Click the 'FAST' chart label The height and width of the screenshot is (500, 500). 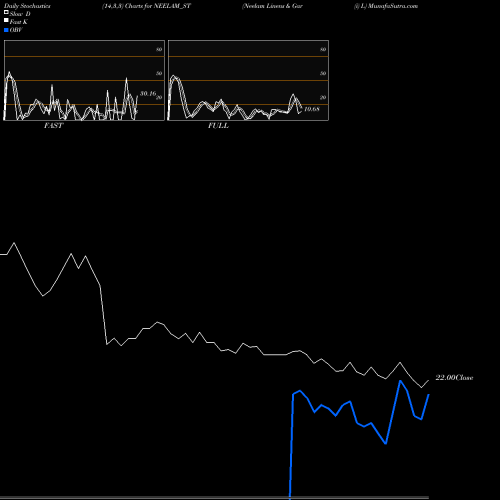coord(53,125)
